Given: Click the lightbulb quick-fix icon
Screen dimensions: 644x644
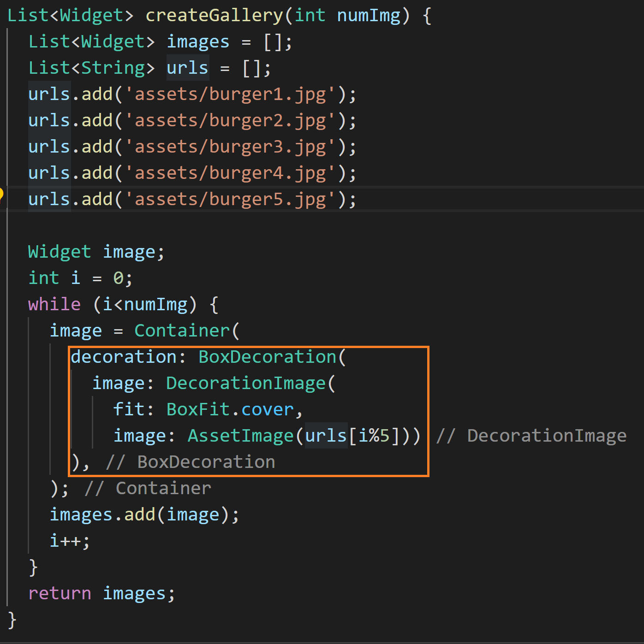Looking at the screenshot, I should [x=1, y=196].
